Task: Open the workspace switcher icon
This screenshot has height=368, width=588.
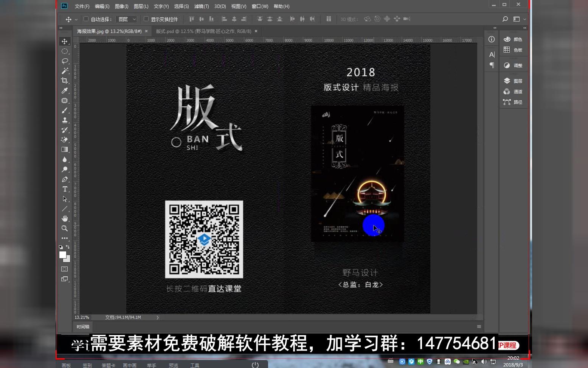Action: (x=517, y=19)
